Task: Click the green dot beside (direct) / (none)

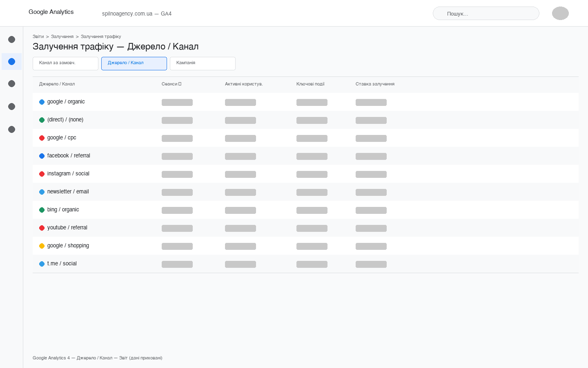Action: pyautogui.click(x=42, y=120)
